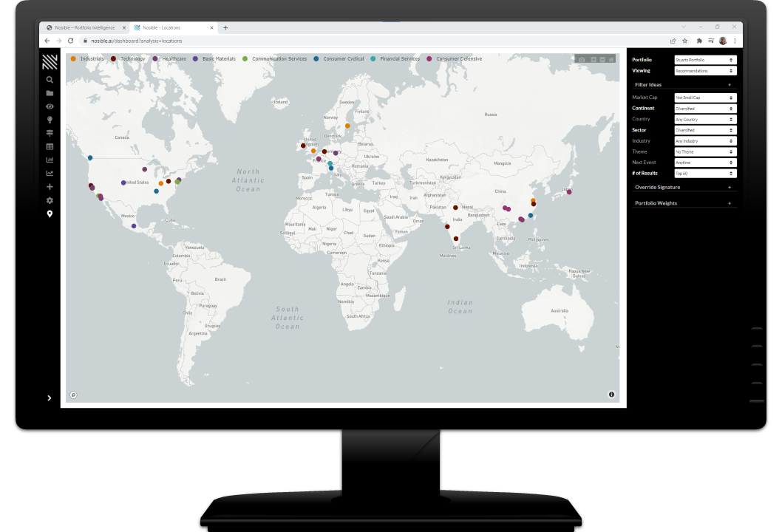Viewport: 782px width, 532px height.
Task: Click the lightbulb ideas icon in sidebar
Action: click(50, 120)
